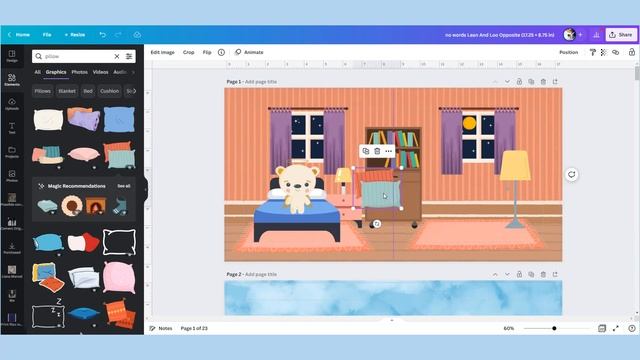Select the Cushion suggestion chip
The height and width of the screenshot is (360, 640).
point(109,91)
